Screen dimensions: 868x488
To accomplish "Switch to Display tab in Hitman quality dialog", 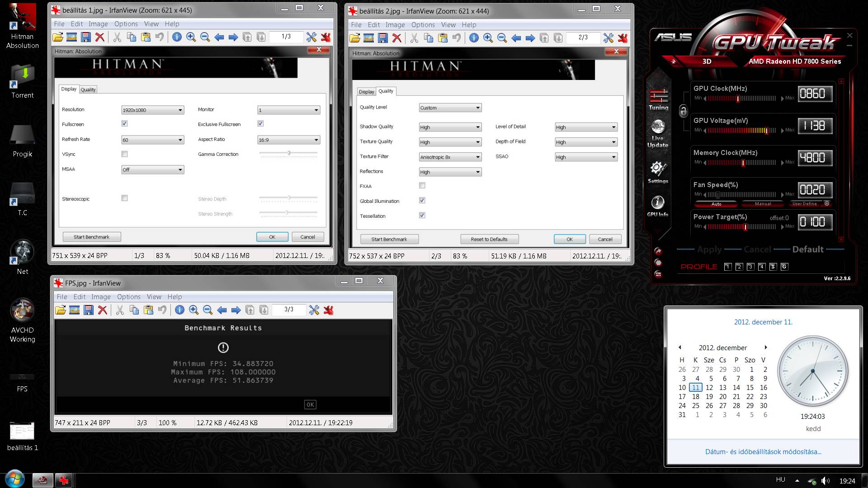I will click(367, 92).
